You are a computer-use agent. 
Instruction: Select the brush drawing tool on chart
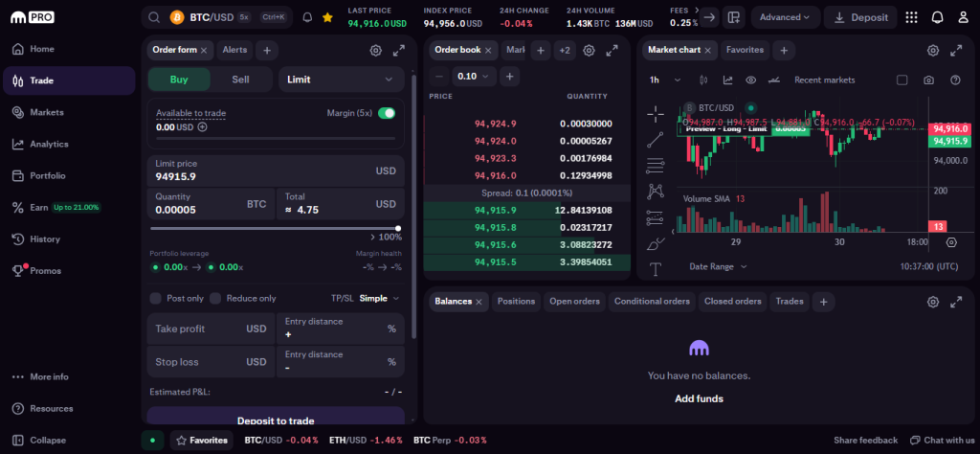(655, 243)
